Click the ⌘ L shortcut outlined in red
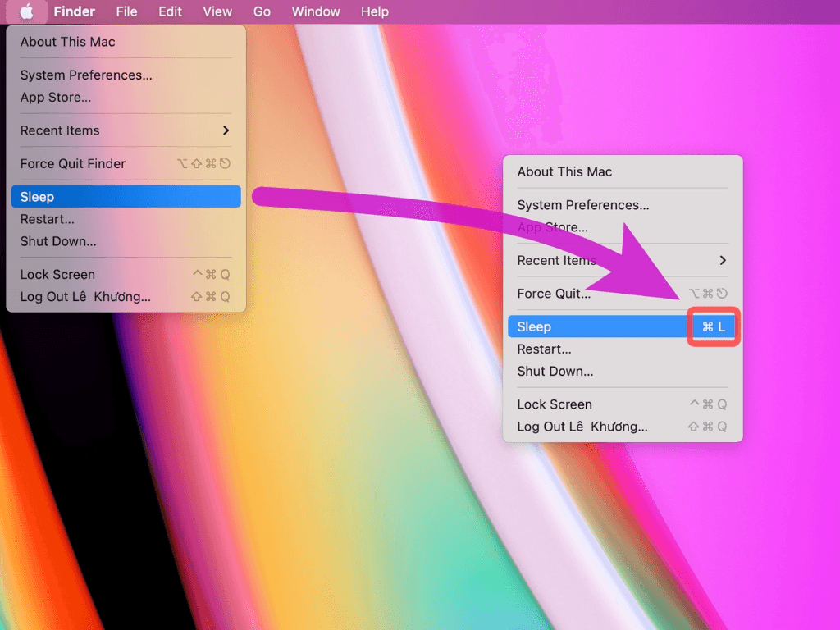 [x=714, y=326]
